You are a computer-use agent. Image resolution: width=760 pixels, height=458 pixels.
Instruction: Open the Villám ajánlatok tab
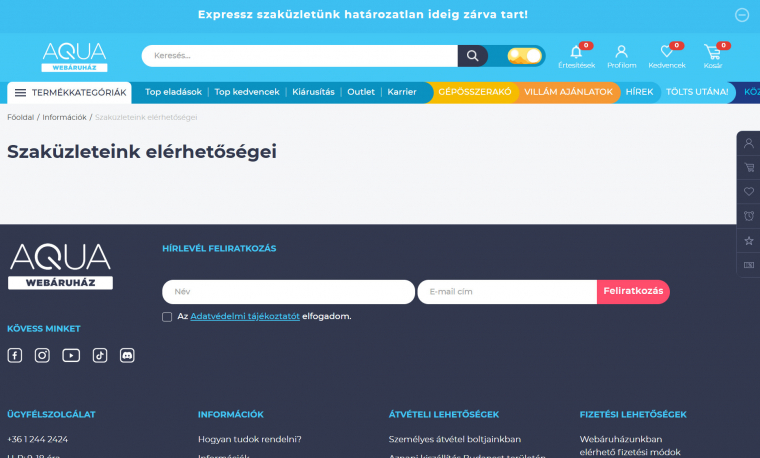click(x=568, y=92)
